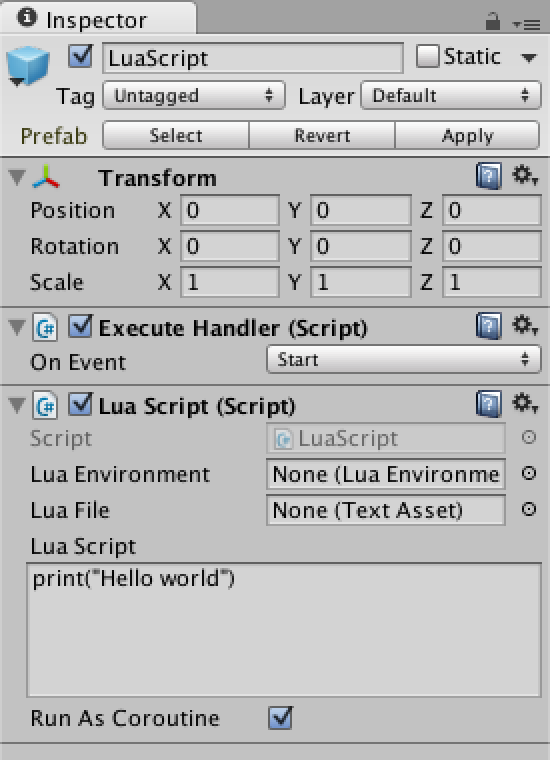Click the Lua Environment object picker circle
This screenshot has height=760, width=550.
pyautogui.click(x=529, y=473)
